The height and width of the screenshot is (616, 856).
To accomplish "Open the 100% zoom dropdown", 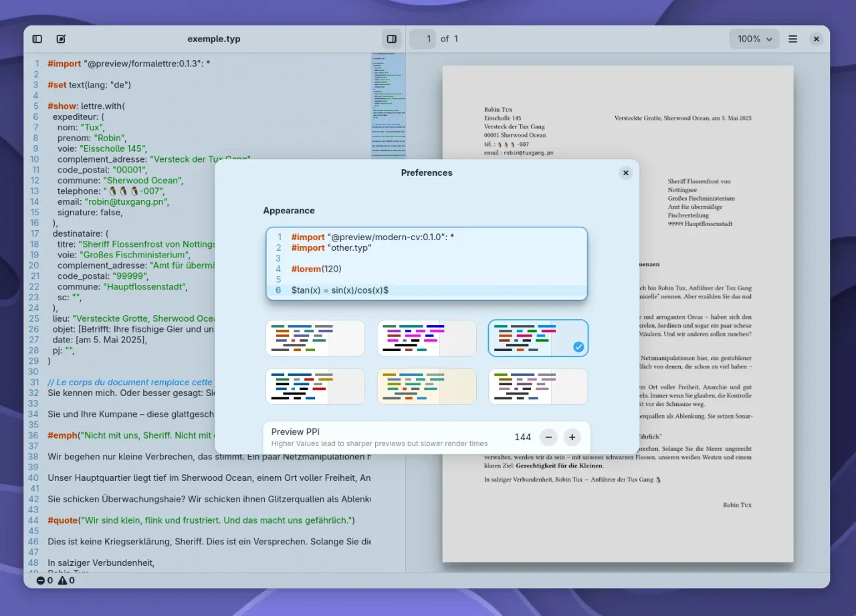I will click(x=754, y=39).
